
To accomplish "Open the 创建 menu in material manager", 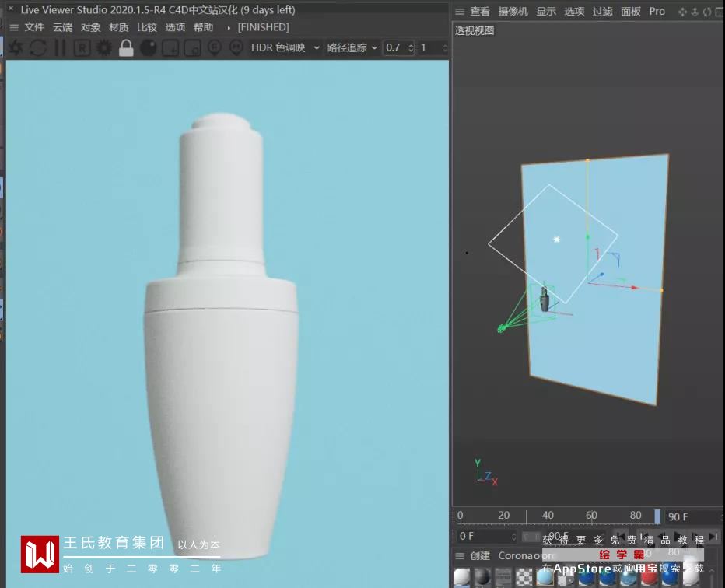I will (x=480, y=555).
